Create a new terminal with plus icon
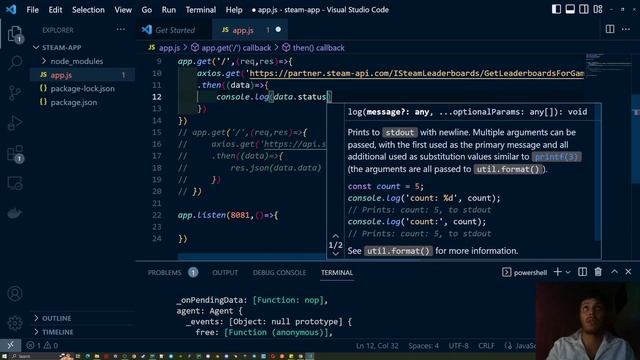 [557, 272]
